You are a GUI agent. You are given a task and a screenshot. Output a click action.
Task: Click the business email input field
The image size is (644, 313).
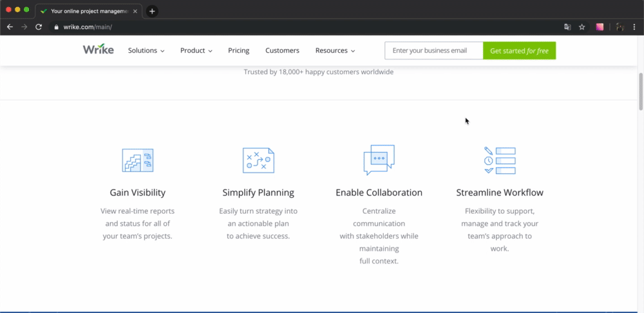point(433,51)
